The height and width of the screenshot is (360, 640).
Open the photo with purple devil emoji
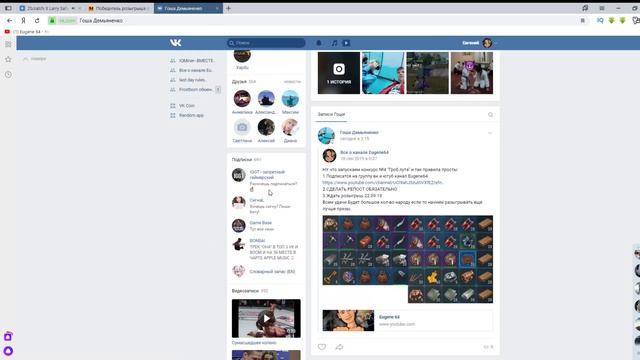coord(472,73)
